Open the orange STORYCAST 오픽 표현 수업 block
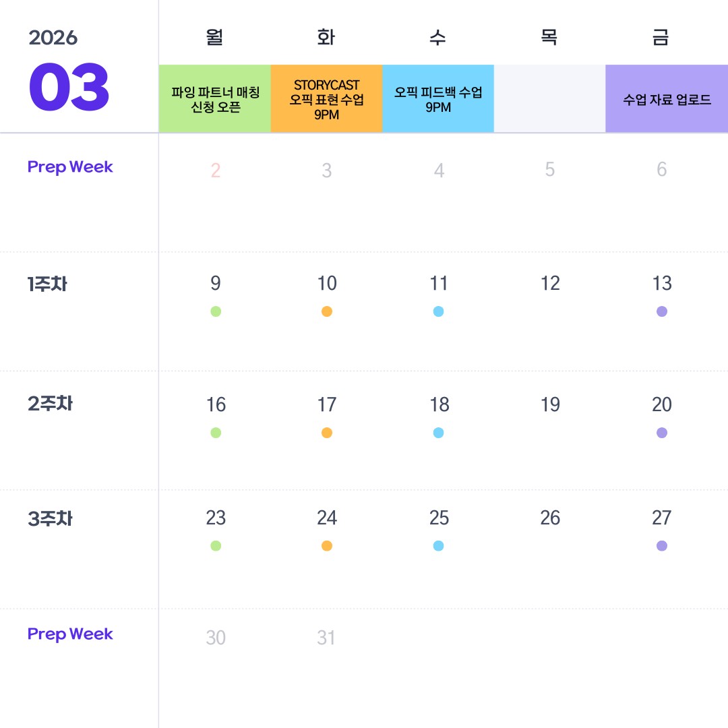 (326, 99)
